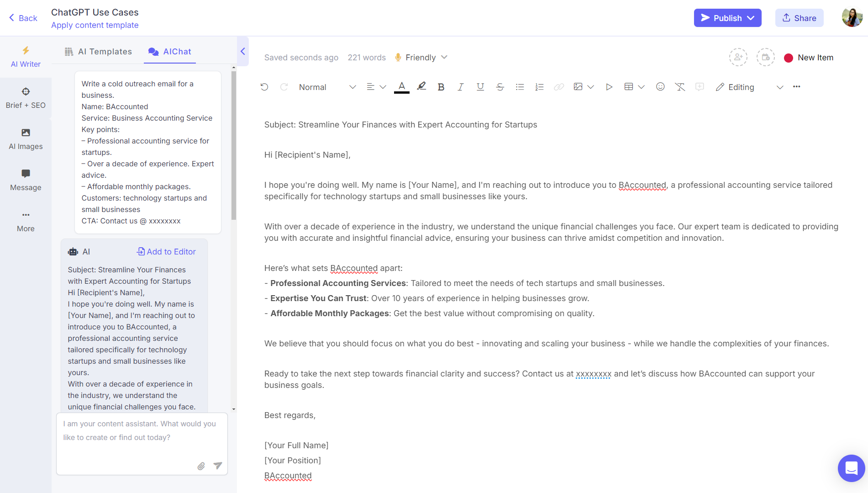
Task: Select the AI Images sidebar panel
Action: coord(26,138)
